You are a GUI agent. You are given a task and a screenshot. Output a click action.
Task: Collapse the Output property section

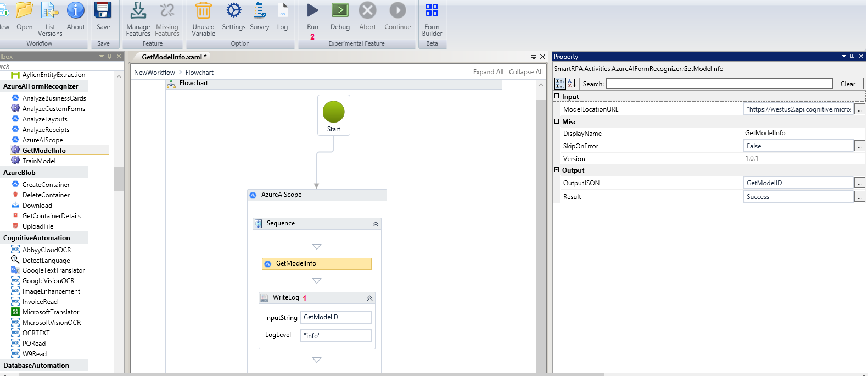[x=556, y=170]
